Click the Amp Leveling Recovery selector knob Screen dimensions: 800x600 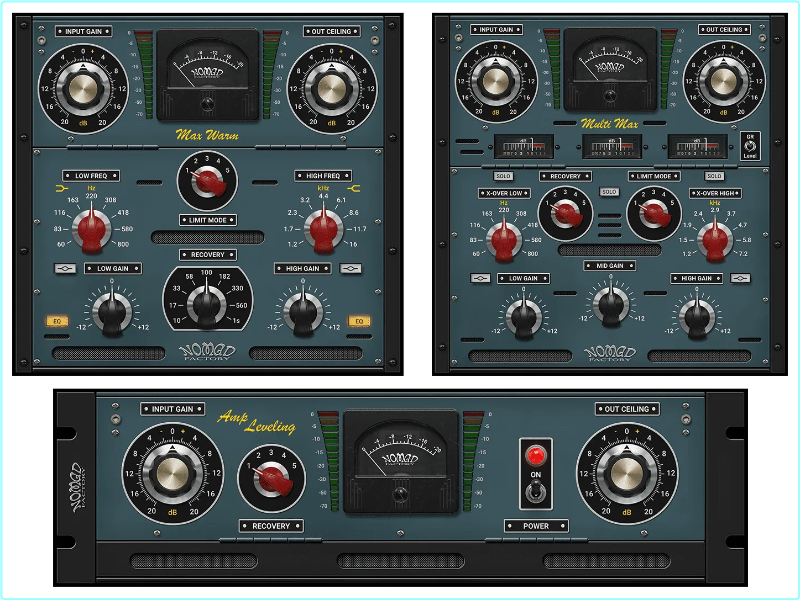coord(271,479)
